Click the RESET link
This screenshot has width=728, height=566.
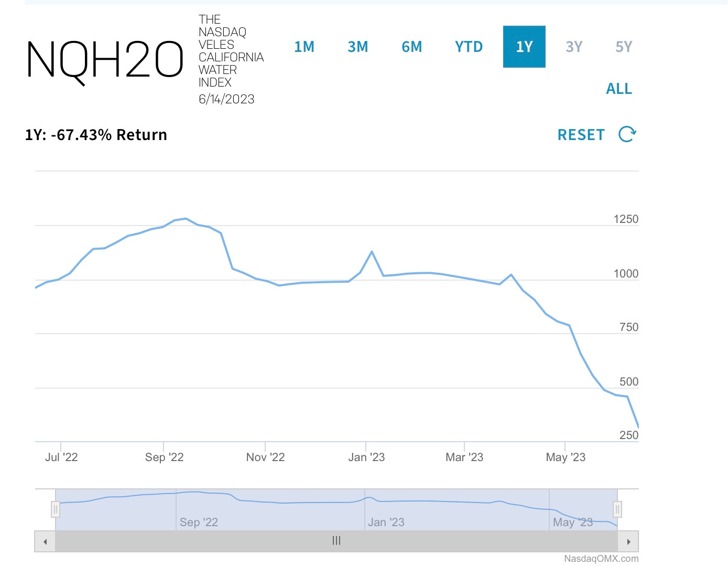[x=581, y=135]
